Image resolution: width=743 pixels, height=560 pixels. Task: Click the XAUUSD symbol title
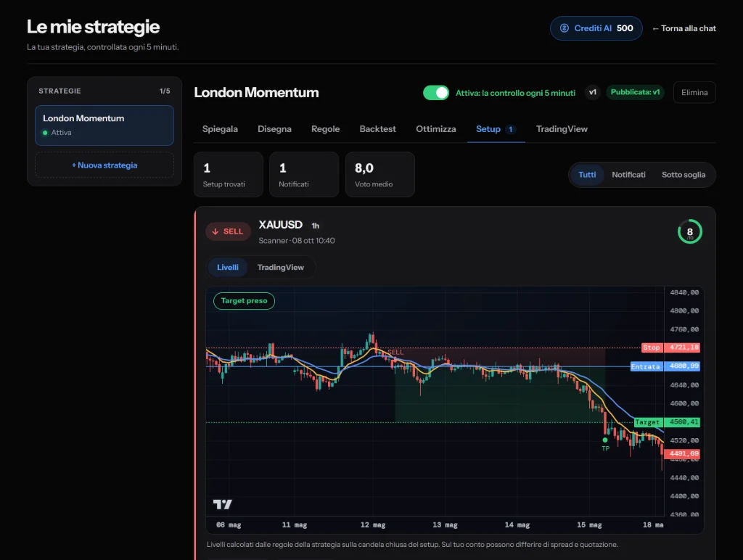coord(281,225)
